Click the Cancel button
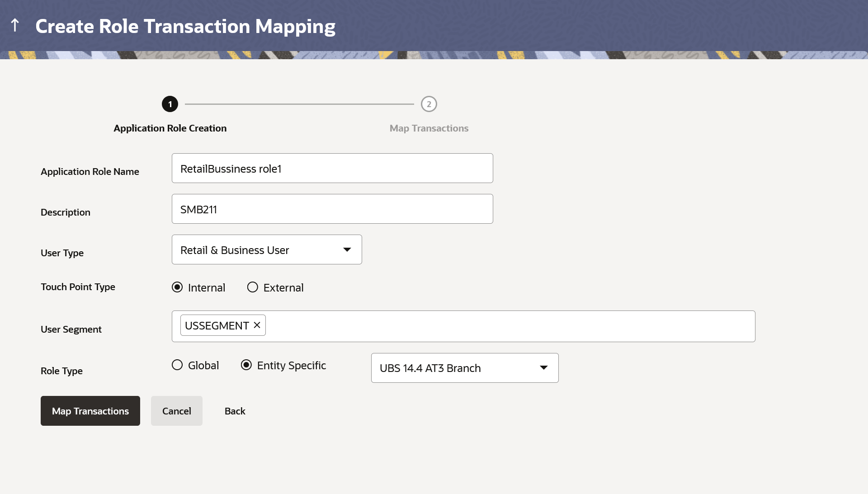The image size is (868, 494). [176, 411]
